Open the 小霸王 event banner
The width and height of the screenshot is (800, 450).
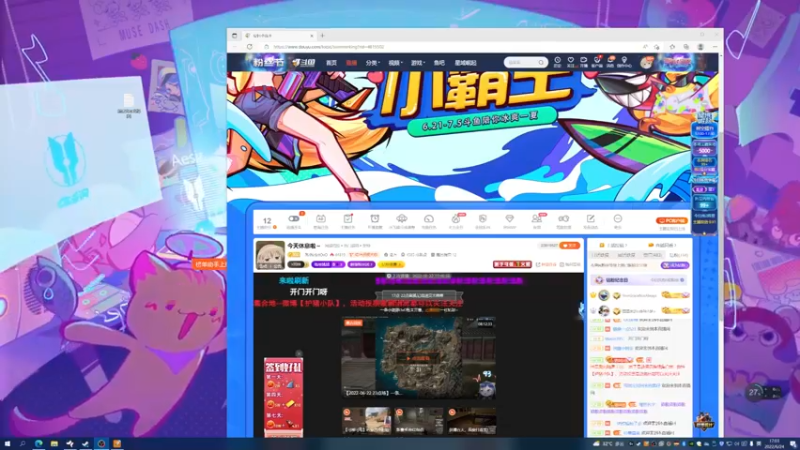472,136
